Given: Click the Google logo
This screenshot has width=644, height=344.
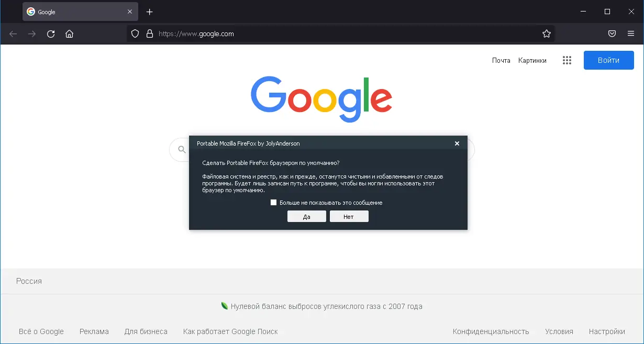Looking at the screenshot, I should click(321, 99).
